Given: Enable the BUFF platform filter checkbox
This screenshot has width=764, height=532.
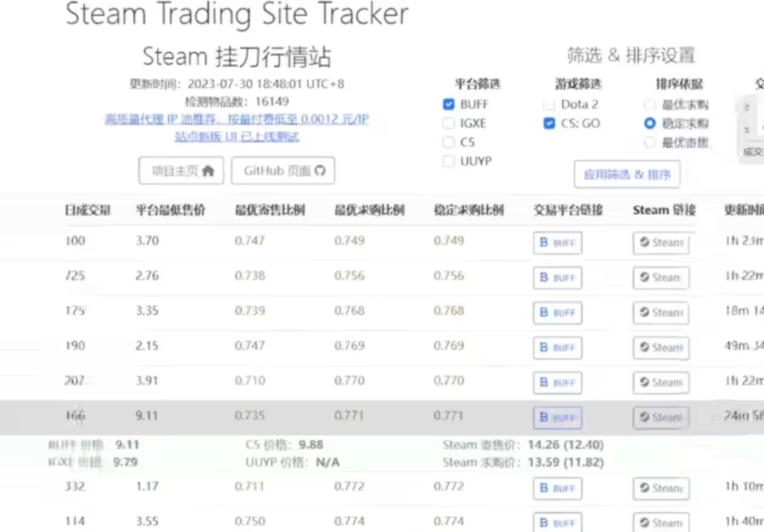Looking at the screenshot, I should pos(448,104).
